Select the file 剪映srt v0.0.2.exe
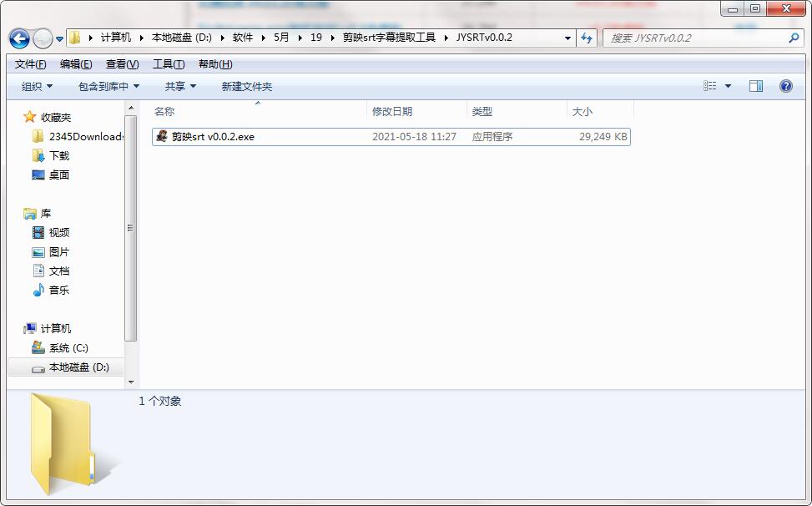This screenshot has width=812, height=506. [x=391, y=137]
